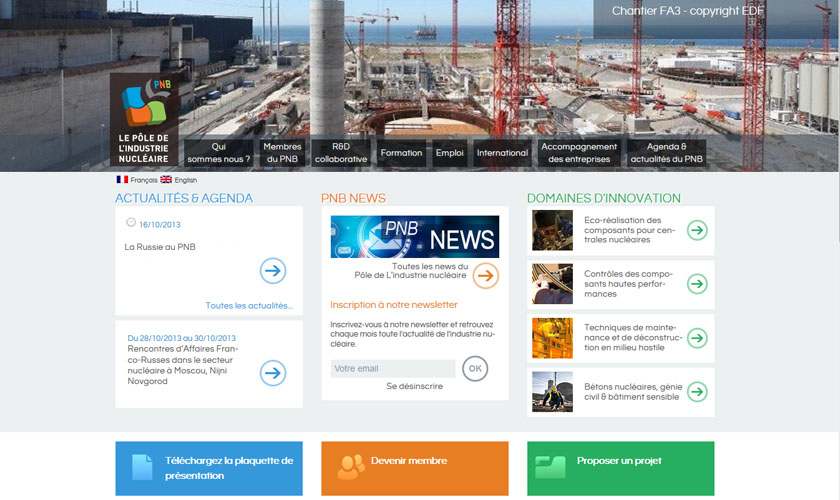Click inside the Votre email field

tap(392, 369)
